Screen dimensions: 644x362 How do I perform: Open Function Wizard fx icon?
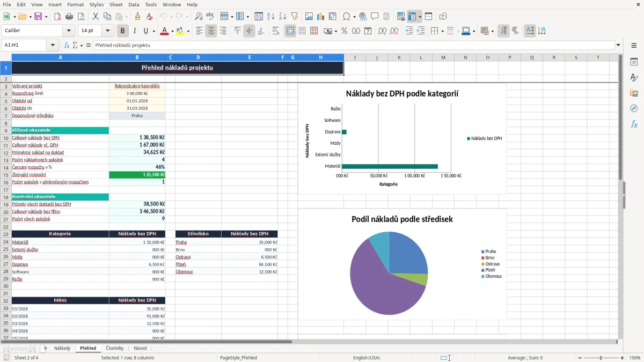pos(67,46)
